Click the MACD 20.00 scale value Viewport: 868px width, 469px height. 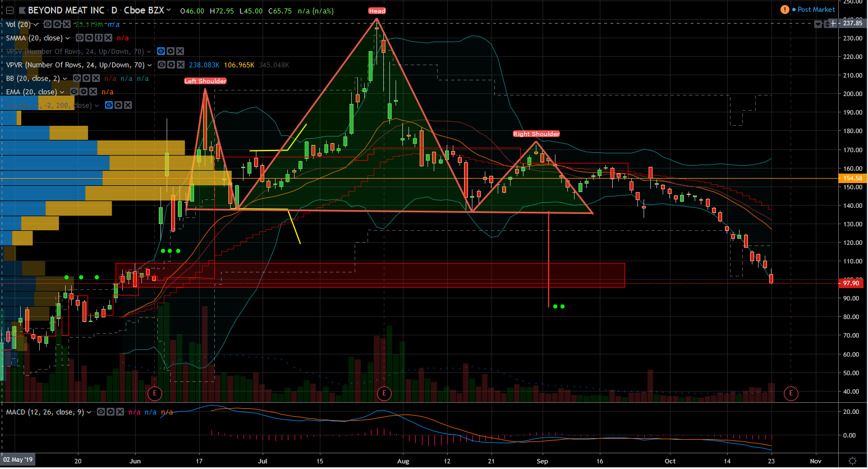(851, 412)
